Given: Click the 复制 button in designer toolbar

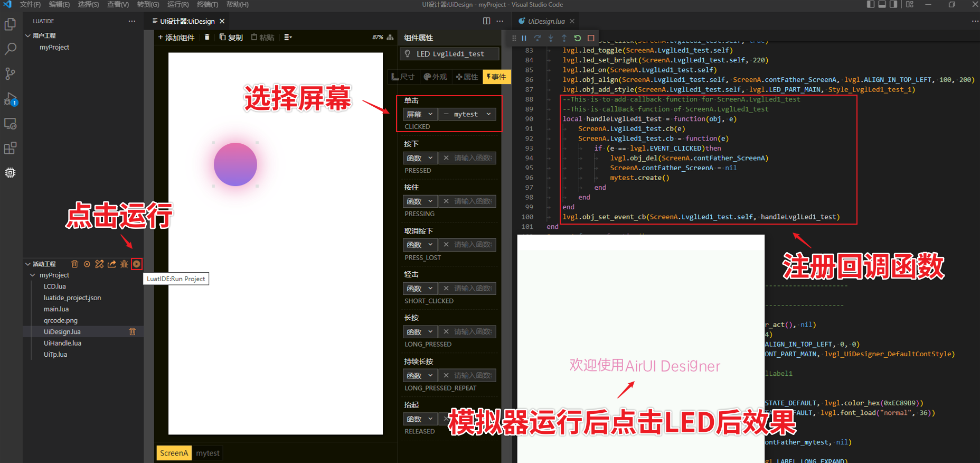Looking at the screenshot, I should pos(231,38).
